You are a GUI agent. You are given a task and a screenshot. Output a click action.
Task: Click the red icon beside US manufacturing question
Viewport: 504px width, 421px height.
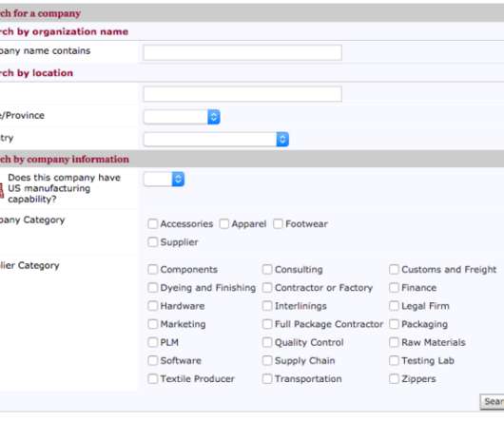[x=2, y=190]
